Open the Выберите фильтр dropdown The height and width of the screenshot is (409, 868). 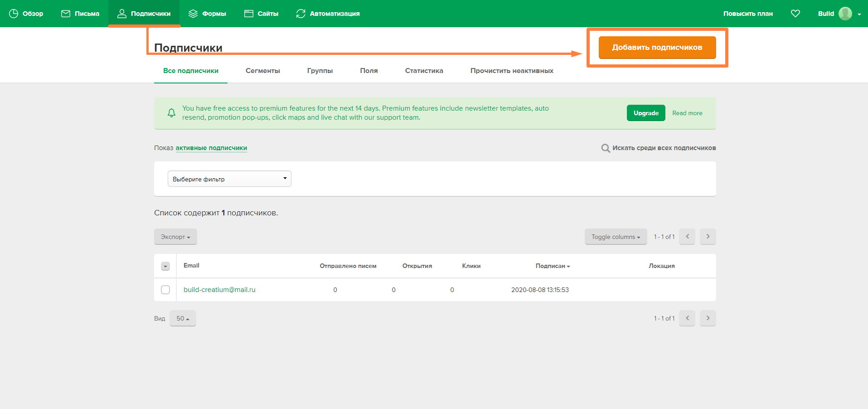229,179
